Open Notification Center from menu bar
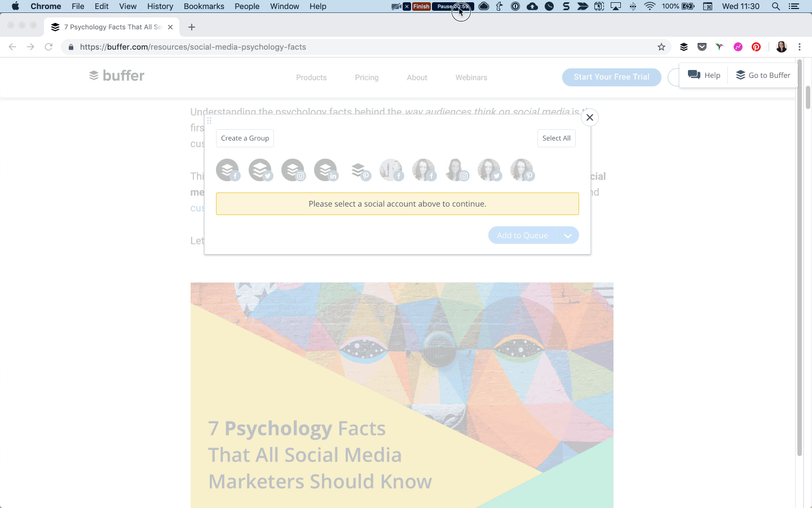Viewport: 812px width, 508px height. tap(795, 6)
